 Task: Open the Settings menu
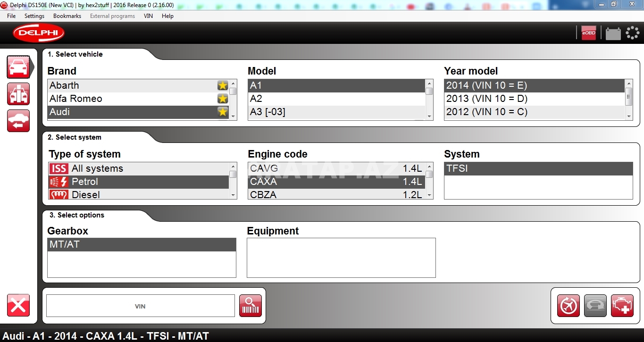34,16
